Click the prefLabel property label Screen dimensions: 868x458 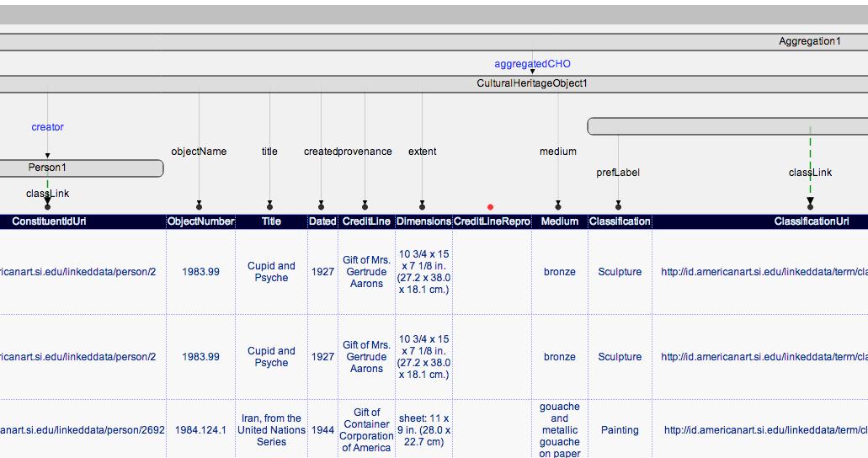point(618,173)
